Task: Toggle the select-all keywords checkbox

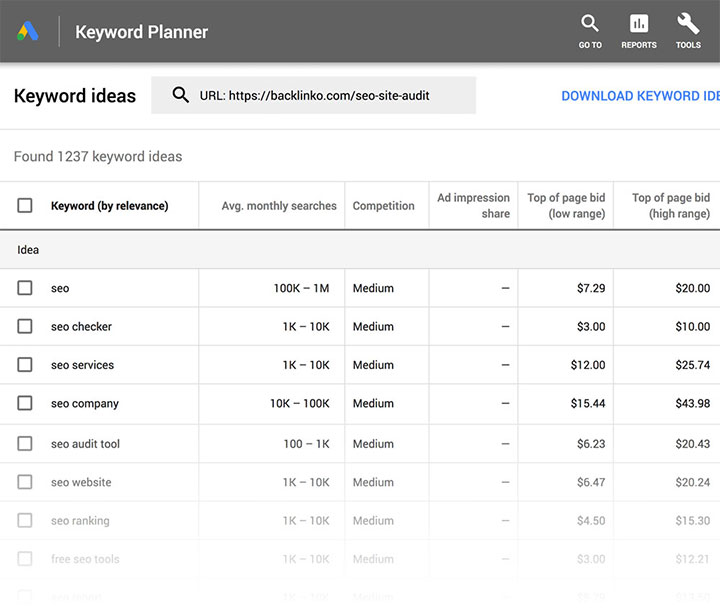Action: 25,205
